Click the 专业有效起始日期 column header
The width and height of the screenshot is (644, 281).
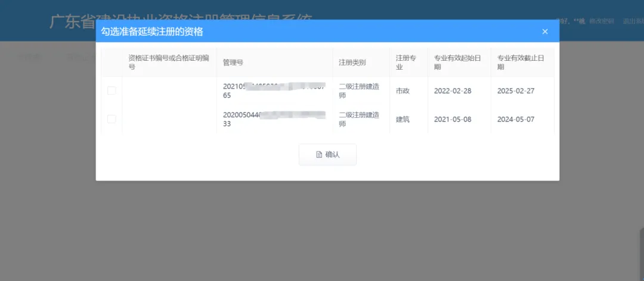point(458,63)
